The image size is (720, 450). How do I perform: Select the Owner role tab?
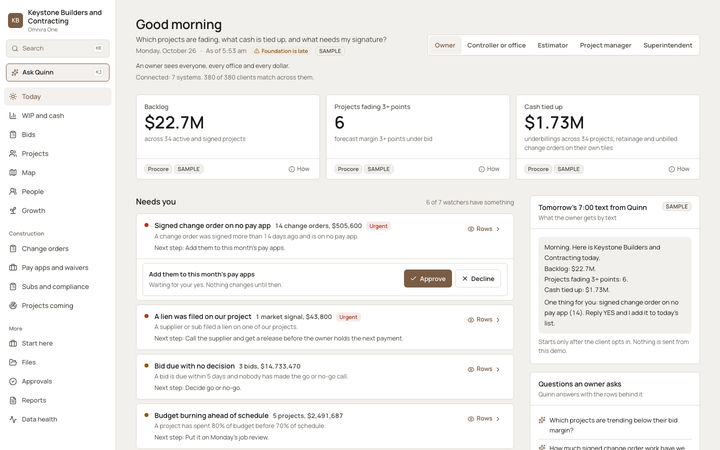[445, 45]
